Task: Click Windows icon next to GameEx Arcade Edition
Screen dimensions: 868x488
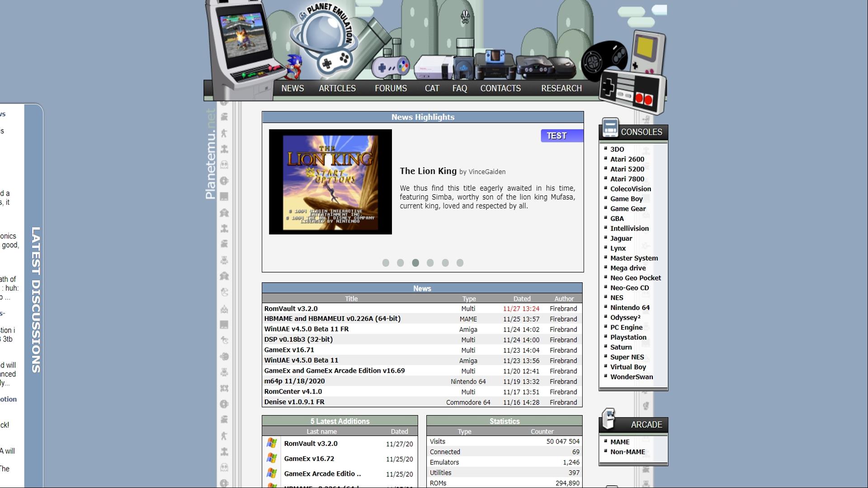Action: point(272,473)
